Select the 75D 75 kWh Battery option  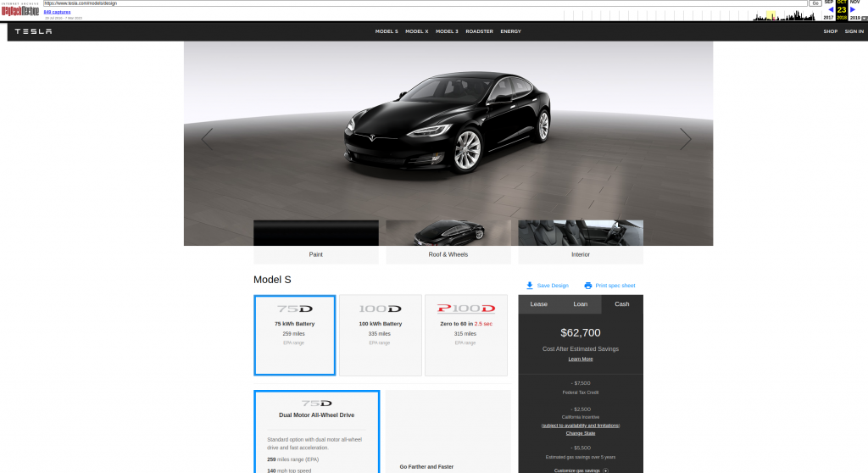click(x=295, y=335)
